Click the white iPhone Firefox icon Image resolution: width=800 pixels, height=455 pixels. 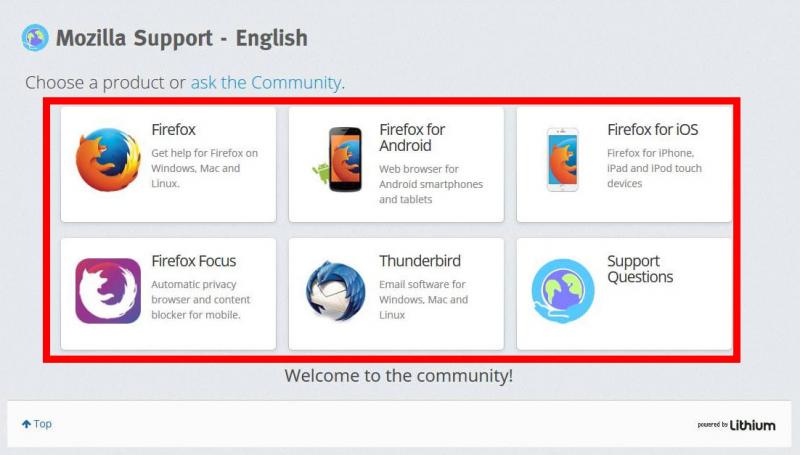pos(563,160)
